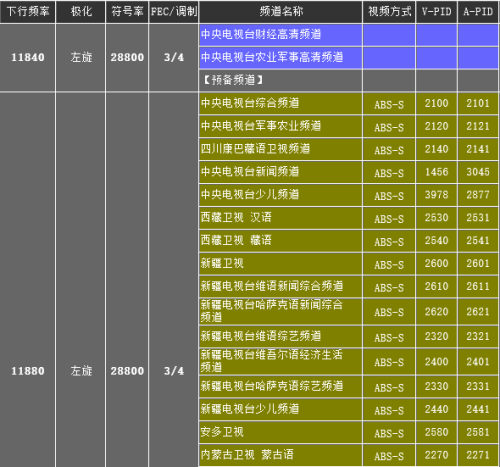
Task: Click the 下行频率 column header
Action: coord(28,12)
